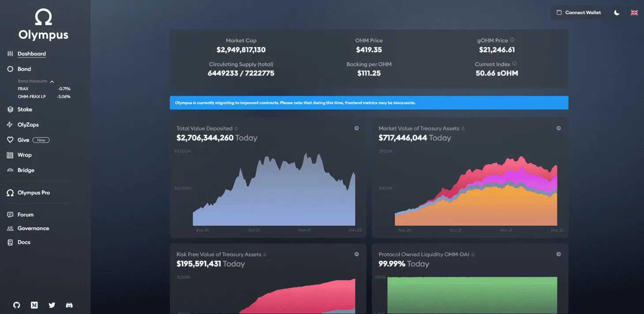Click the 6449233 / 7222775 supply value
This screenshot has height=314, width=644.
241,73
